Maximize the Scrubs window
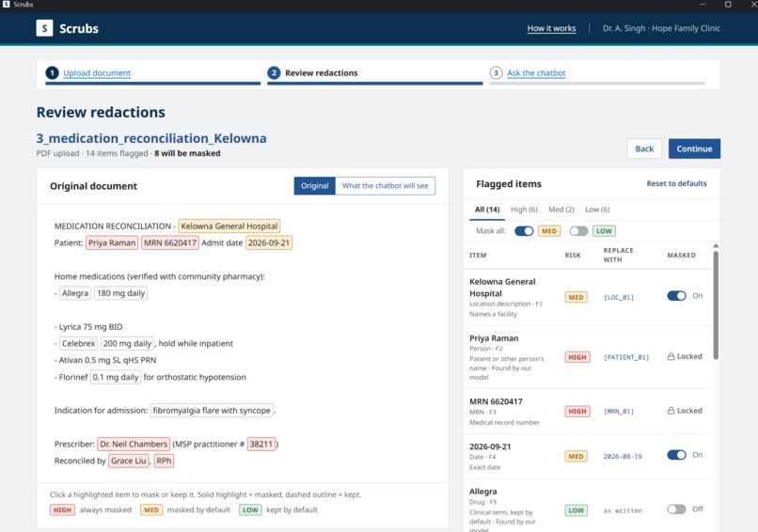Image resolution: width=758 pixels, height=532 pixels. (x=728, y=5)
